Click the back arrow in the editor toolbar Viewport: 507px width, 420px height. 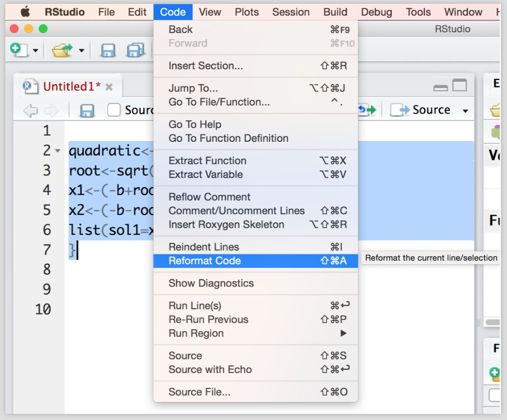click(31, 110)
